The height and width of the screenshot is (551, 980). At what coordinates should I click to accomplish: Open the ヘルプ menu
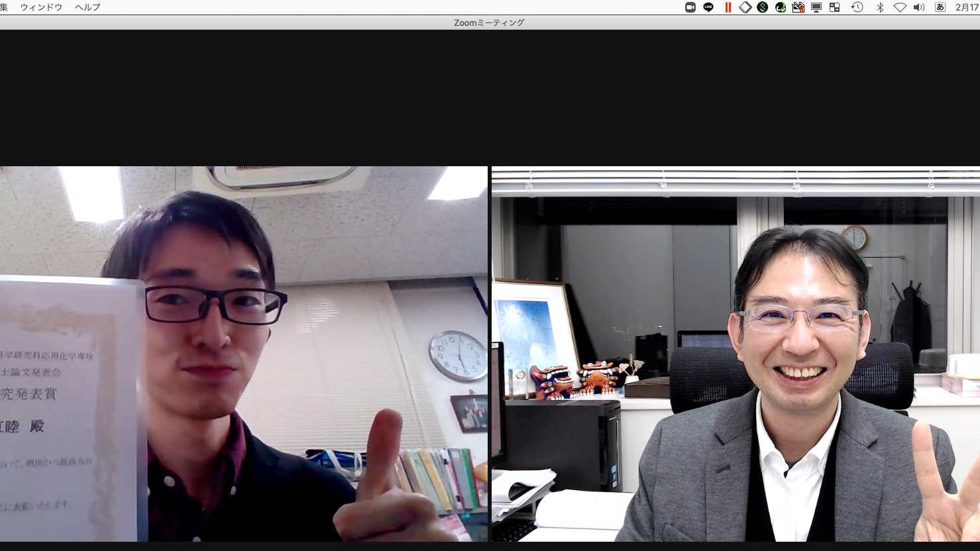click(87, 7)
